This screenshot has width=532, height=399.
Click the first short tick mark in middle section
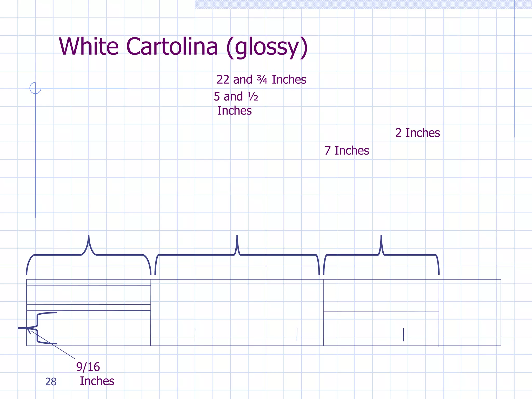click(x=195, y=335)
